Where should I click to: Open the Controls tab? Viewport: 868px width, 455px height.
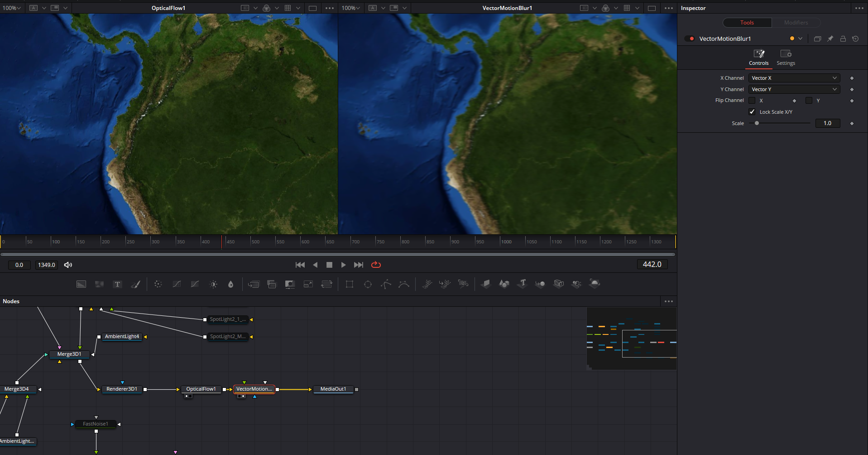point(759,58)
